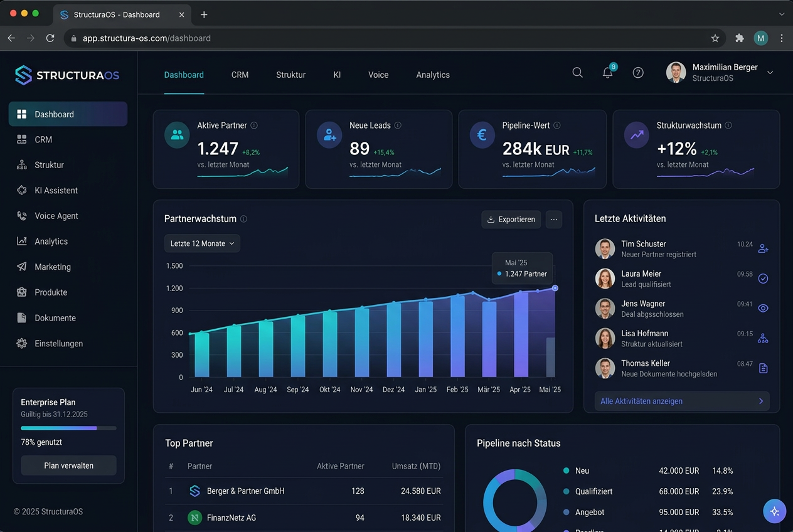
Task: Reload the page in browser
Action: pos(50,38)
